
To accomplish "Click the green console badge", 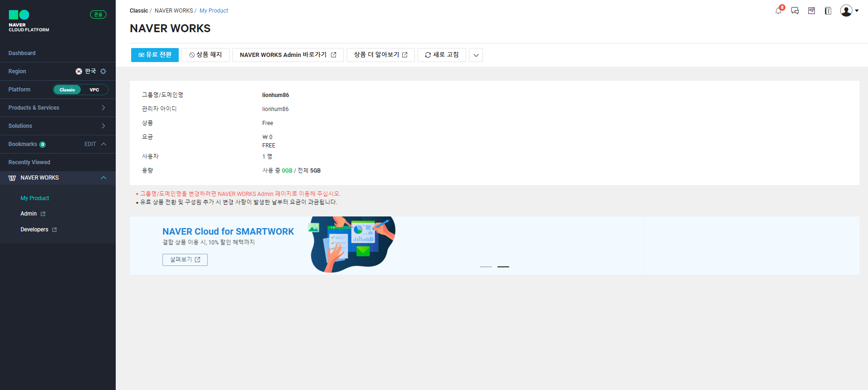I will 98,14.
